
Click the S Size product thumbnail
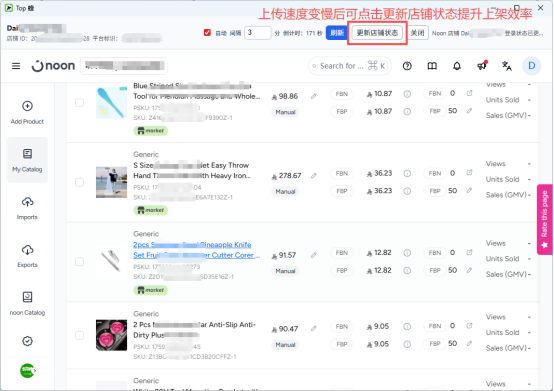(x=111, y=182)
